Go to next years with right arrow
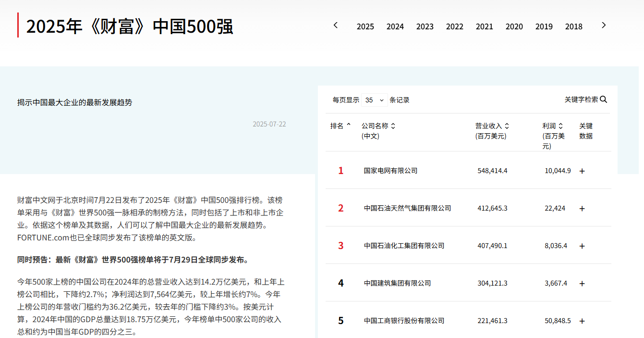This screenshot has width=644, height=338. (x=604, y=25)
